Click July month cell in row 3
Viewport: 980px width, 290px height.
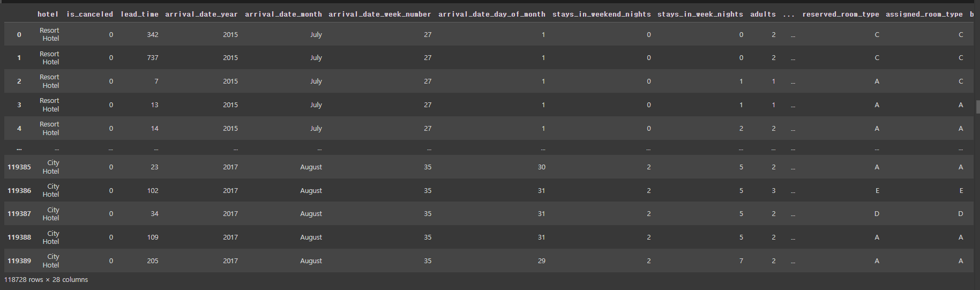pos(316,105)
